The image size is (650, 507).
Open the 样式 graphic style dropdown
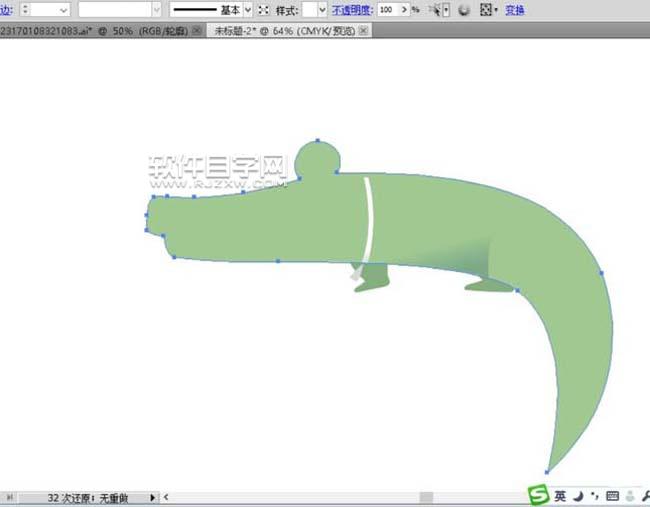click(x=320, y=9)
